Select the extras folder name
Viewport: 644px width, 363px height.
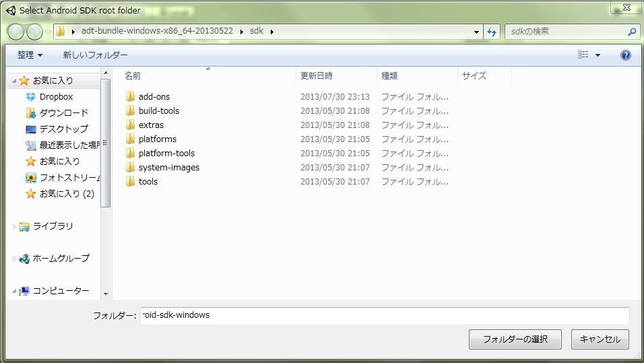coord(151,125)
